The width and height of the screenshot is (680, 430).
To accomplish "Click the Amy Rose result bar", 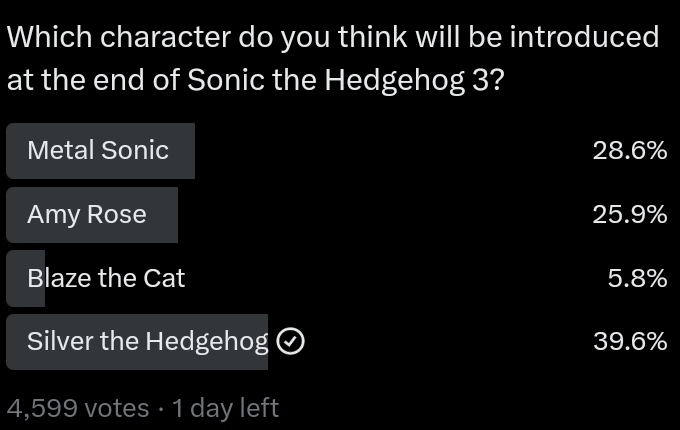I will click(92, 215).
